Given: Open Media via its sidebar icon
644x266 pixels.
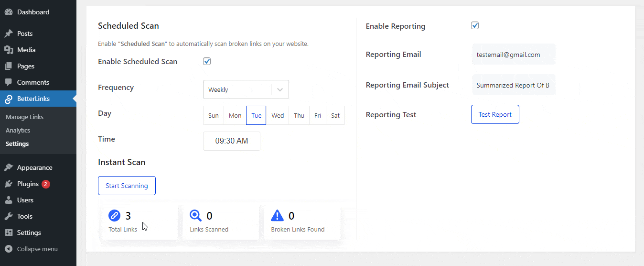Looking at the screenshot, I should [x=9, y=50].
